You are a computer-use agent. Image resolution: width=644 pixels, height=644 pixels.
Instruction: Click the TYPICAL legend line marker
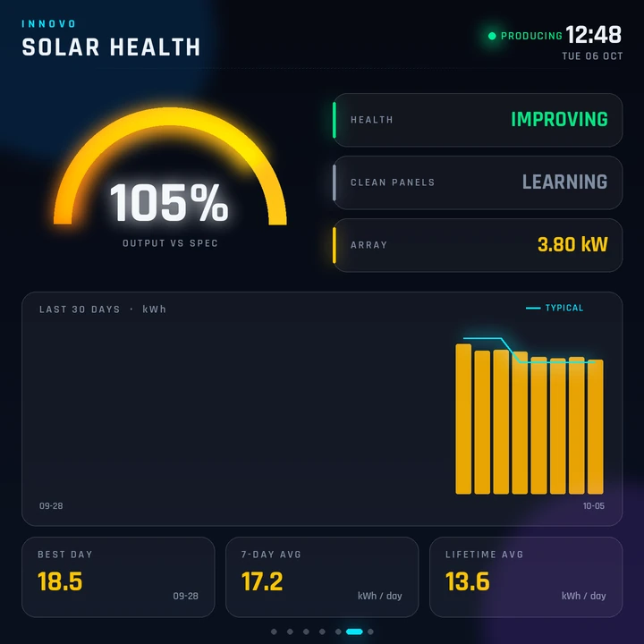(x=533, y=308)
